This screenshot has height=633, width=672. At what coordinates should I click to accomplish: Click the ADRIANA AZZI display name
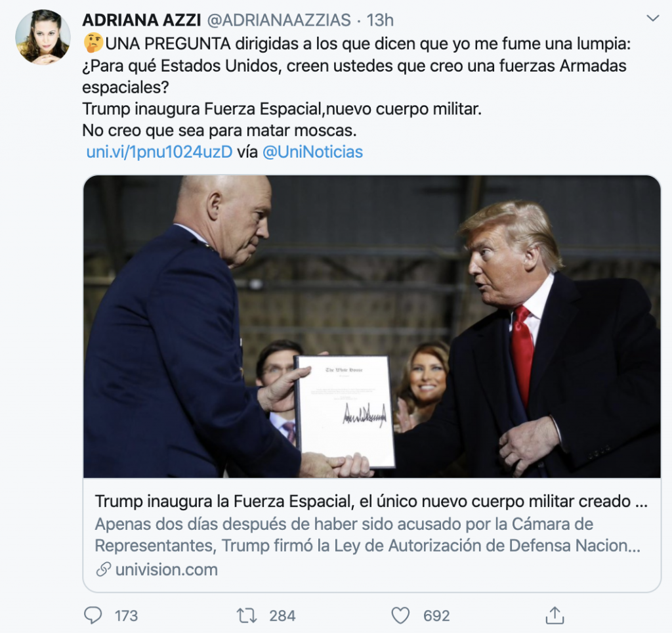click(142, 20)
